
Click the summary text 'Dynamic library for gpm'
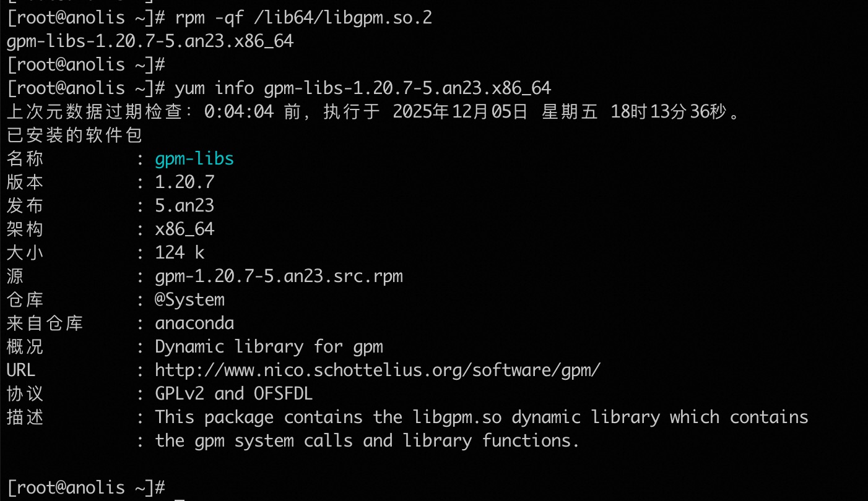tap(269, 346)
